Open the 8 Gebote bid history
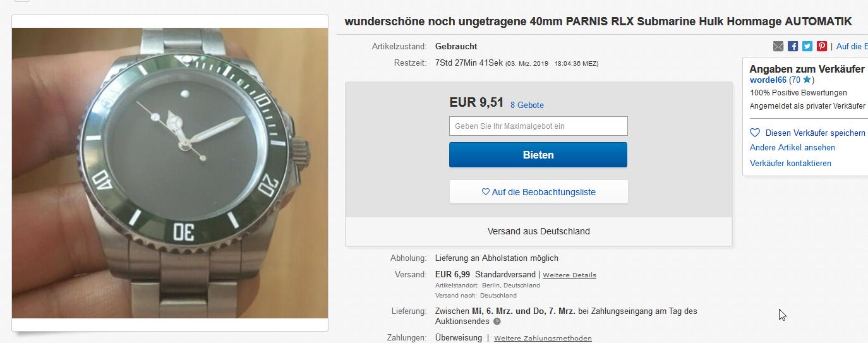This screenshot has width=868, height=343. [x=527, y=105]
